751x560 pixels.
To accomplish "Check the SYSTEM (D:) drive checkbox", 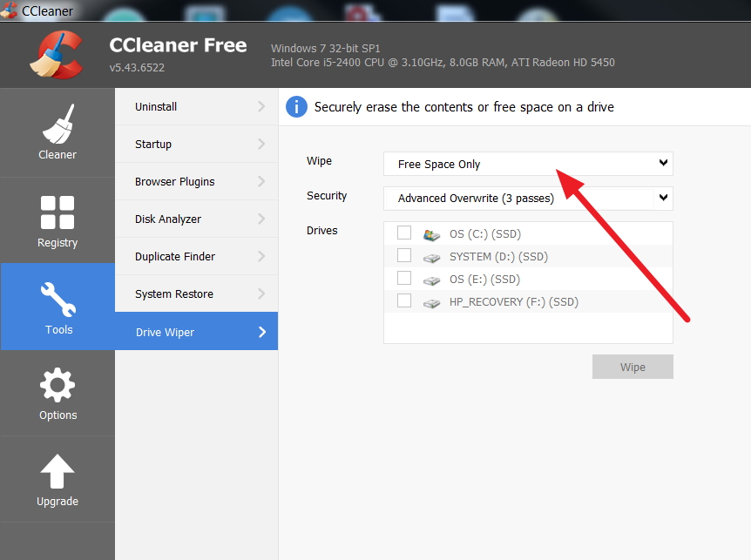I will 404,255.
